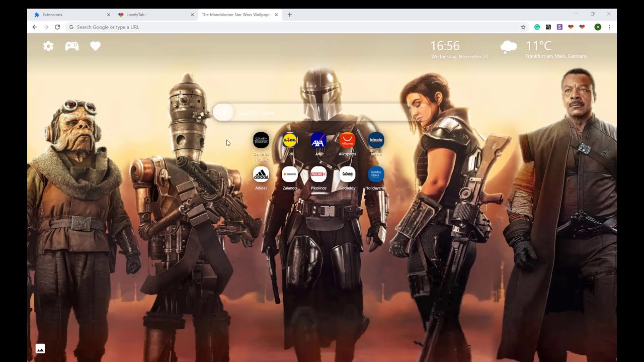This screenshot has width=644, height=362.
Task: Go back with the browser back arrow
Action: pos(35,27)
